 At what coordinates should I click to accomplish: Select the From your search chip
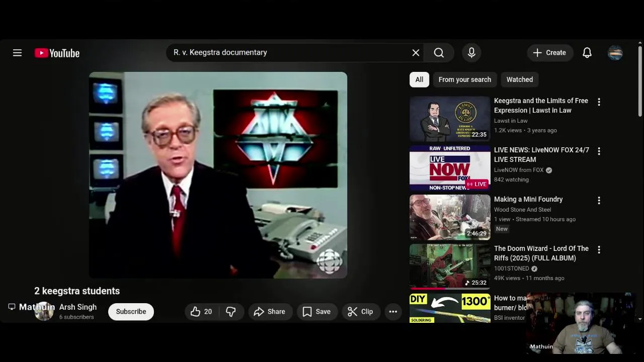point(464,79)
